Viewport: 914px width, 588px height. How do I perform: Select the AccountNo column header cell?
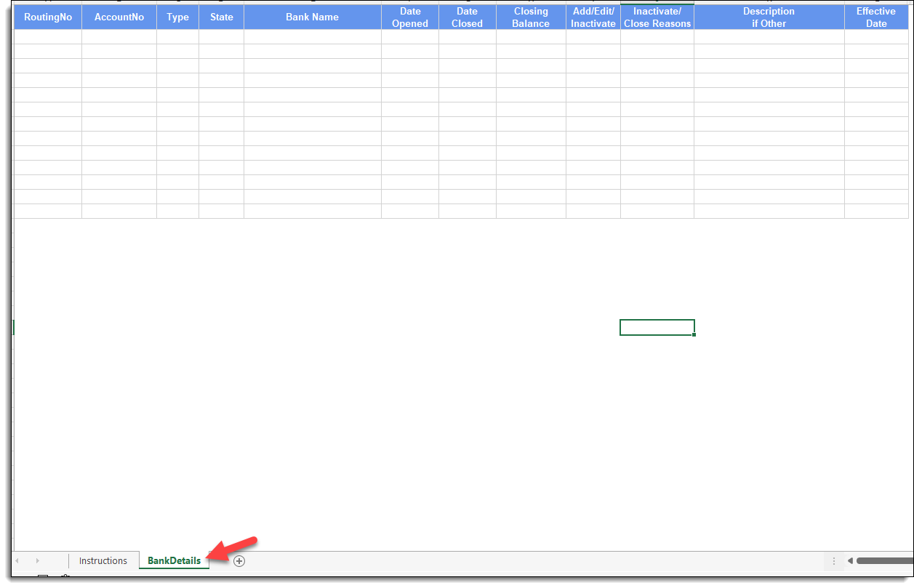click(119, 17)
